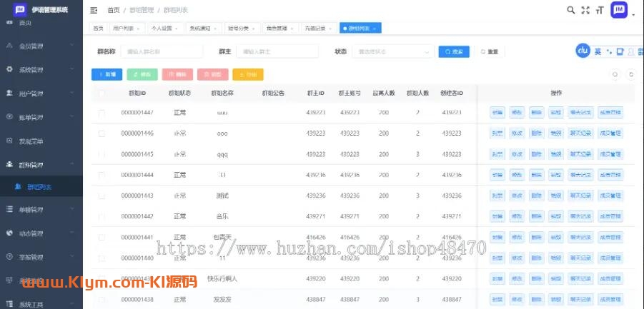The height and width of the screenshot is (309, 644).
Task: Open 成员管理 for group 0000001446
Action: (610, 133)
